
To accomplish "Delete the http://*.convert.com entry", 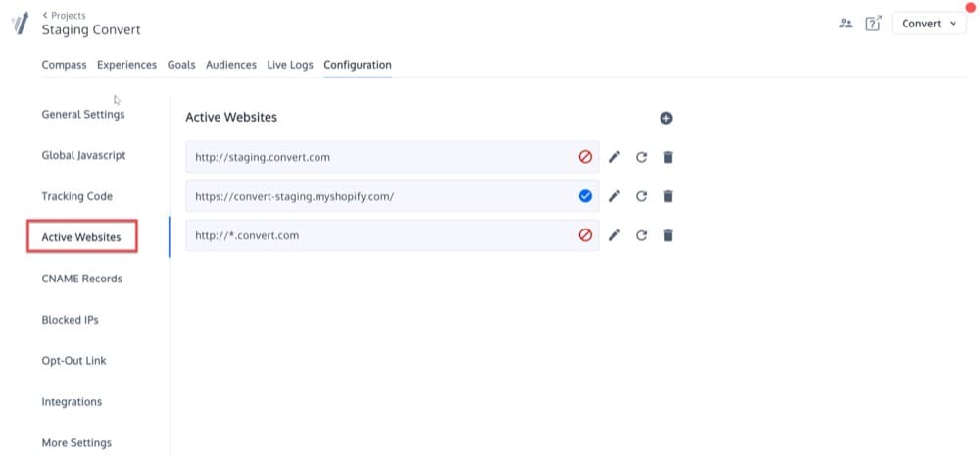I will click(x=668, y=235).
